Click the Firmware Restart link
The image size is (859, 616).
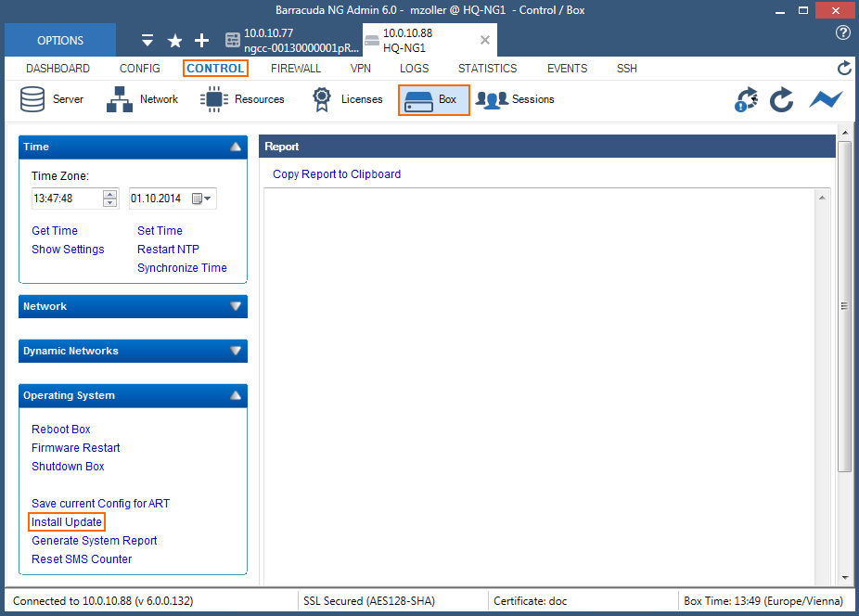pyautogui.click(x=75, y=448)
